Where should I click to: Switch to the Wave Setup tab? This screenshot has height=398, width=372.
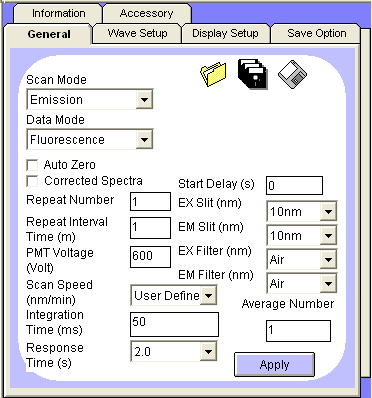click(137, 33)
